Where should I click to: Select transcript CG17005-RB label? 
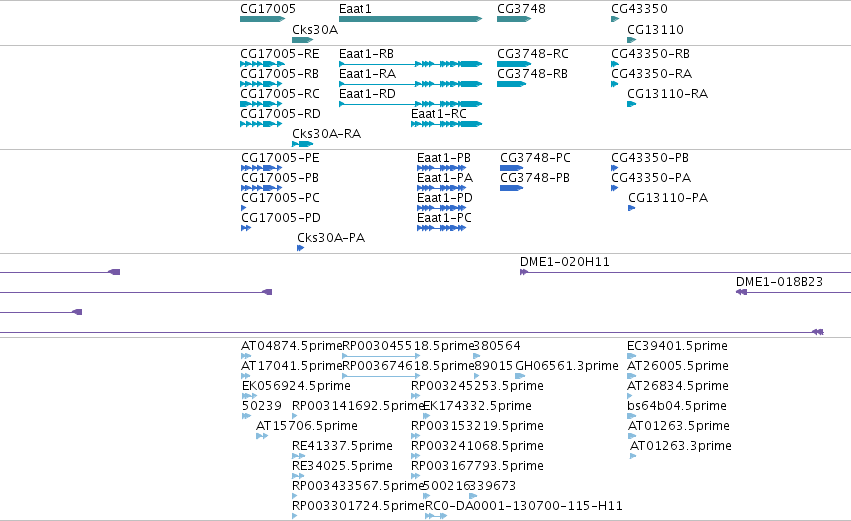[x=280, y=74]
